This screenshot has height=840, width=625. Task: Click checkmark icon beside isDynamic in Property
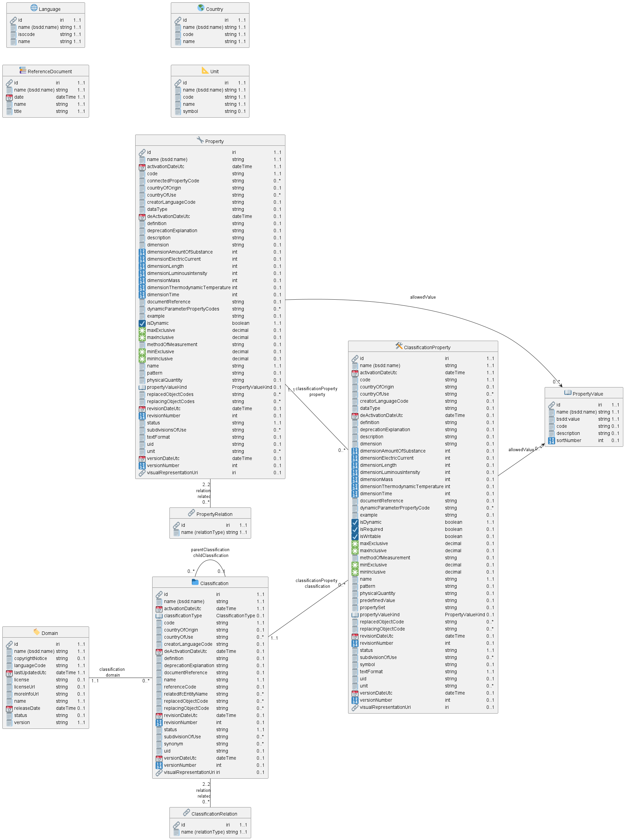click(x=142, y=323)
